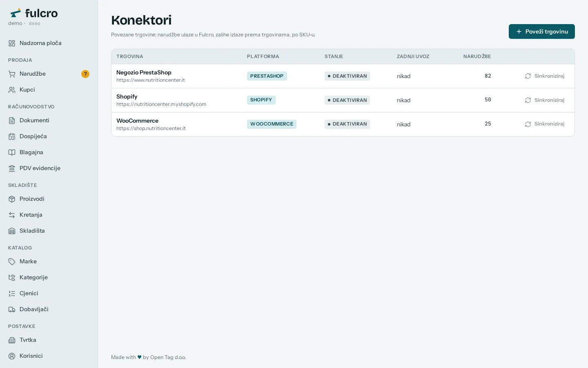Click the Narudžbe cart icon

[12, 74]
